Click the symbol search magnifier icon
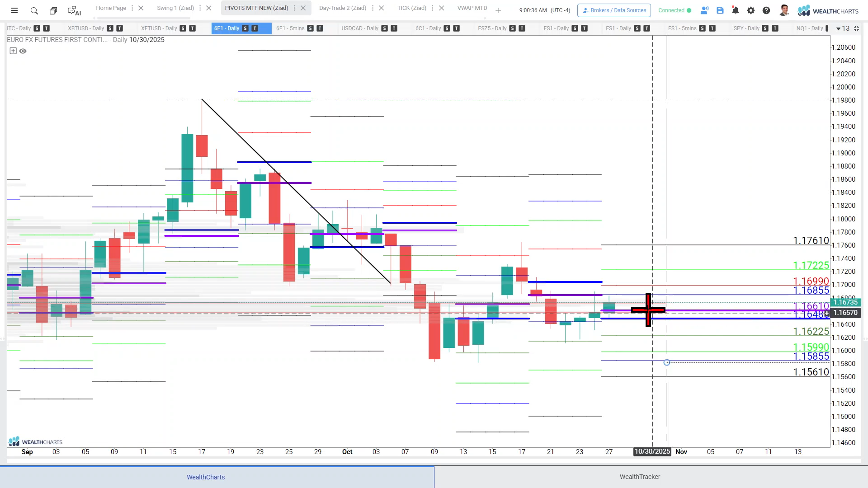Viewport: 868px width, 488px height. (34, 10)
